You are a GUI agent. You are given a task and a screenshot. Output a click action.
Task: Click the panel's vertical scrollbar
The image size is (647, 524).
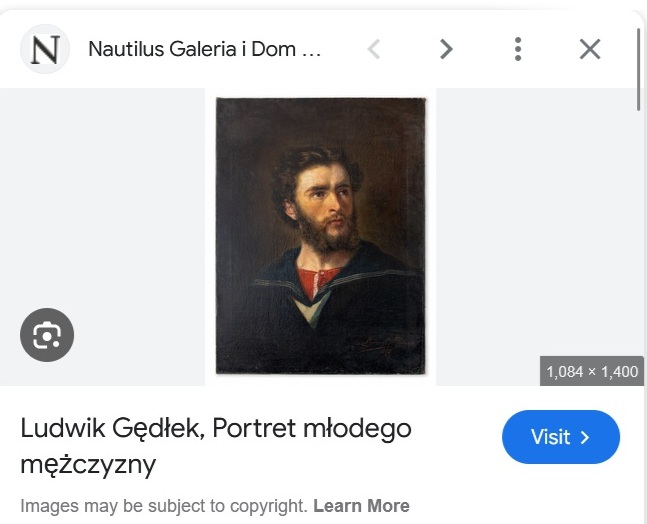pos(639,70)
